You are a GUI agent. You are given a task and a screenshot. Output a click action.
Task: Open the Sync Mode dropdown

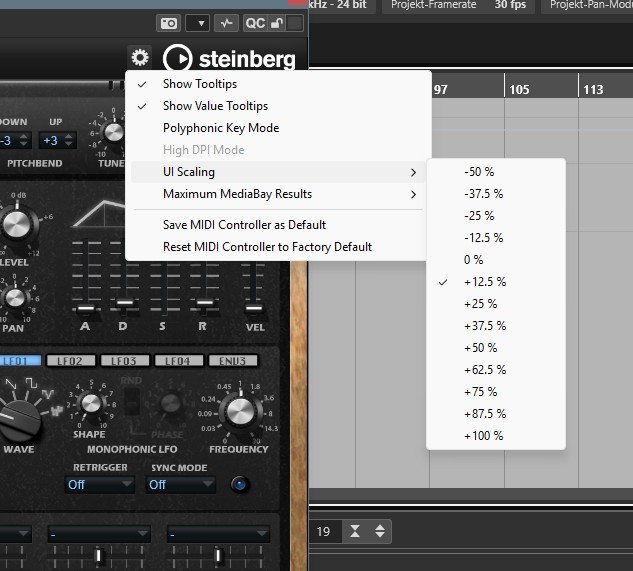[181, 484]
